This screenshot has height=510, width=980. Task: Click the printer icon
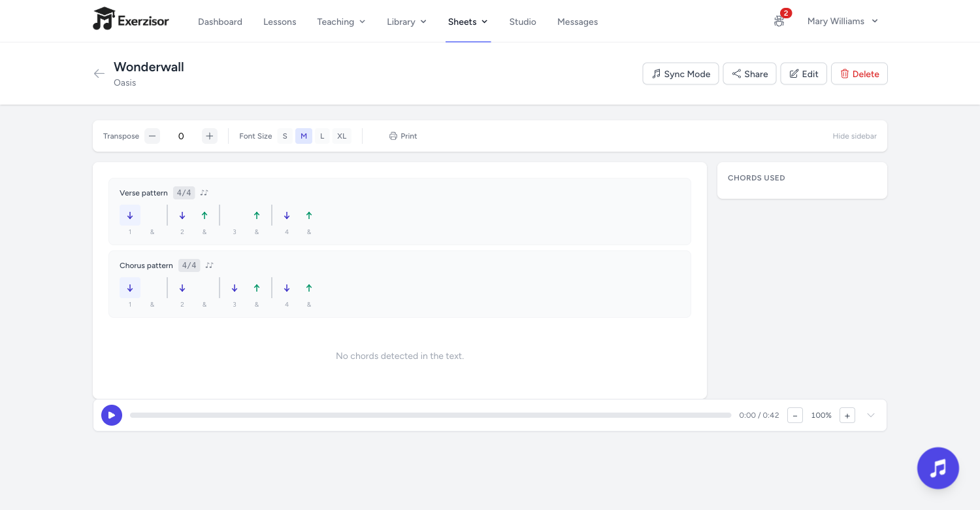pos(393,136)
